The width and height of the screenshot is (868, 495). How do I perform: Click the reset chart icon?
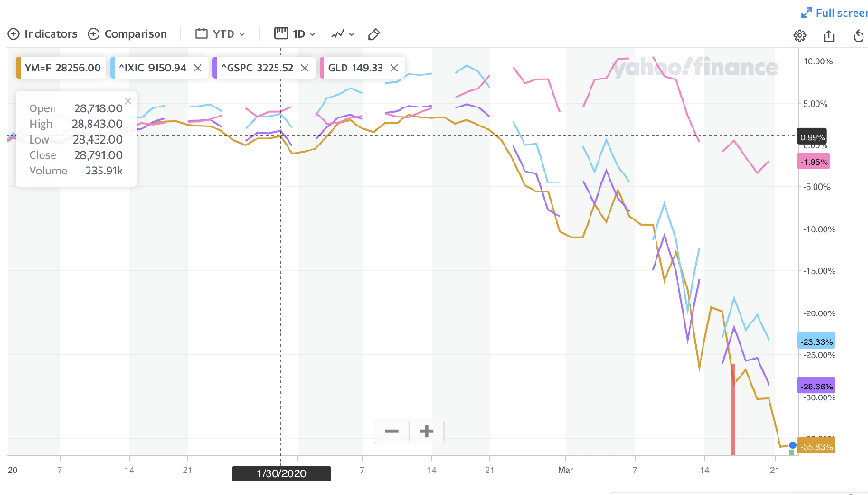[859, 35]
